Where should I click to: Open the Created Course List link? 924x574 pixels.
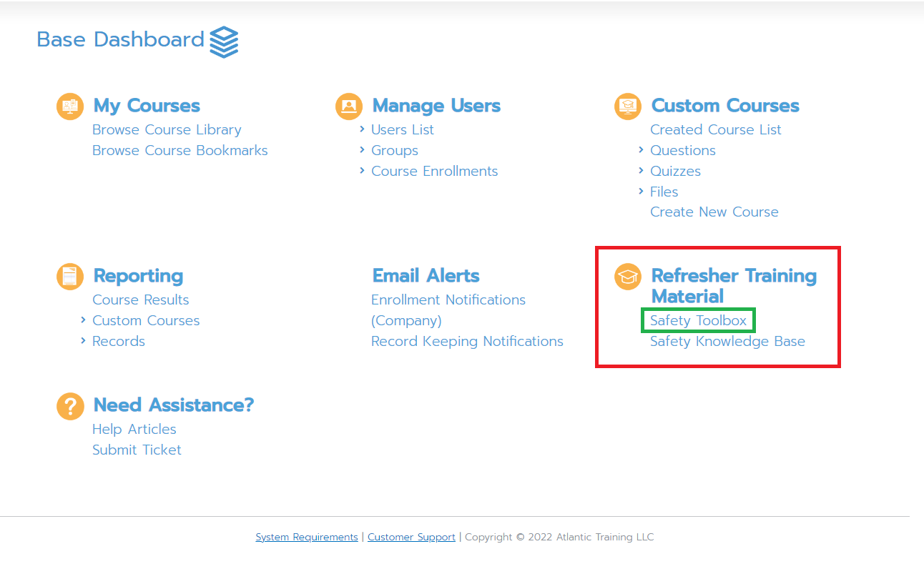(x=716, y=129)
